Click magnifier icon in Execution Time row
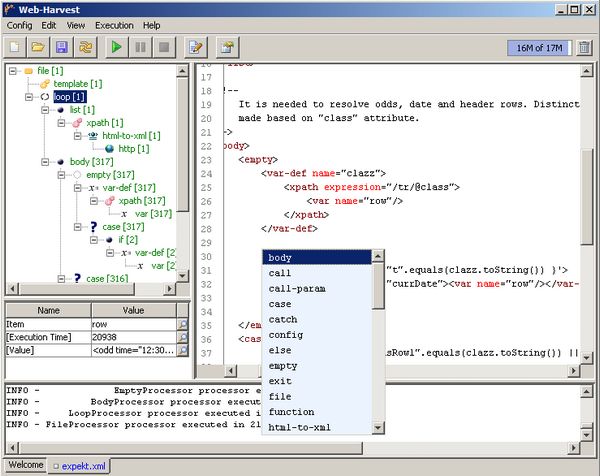 pyautogui.click(x=183, y=337)
